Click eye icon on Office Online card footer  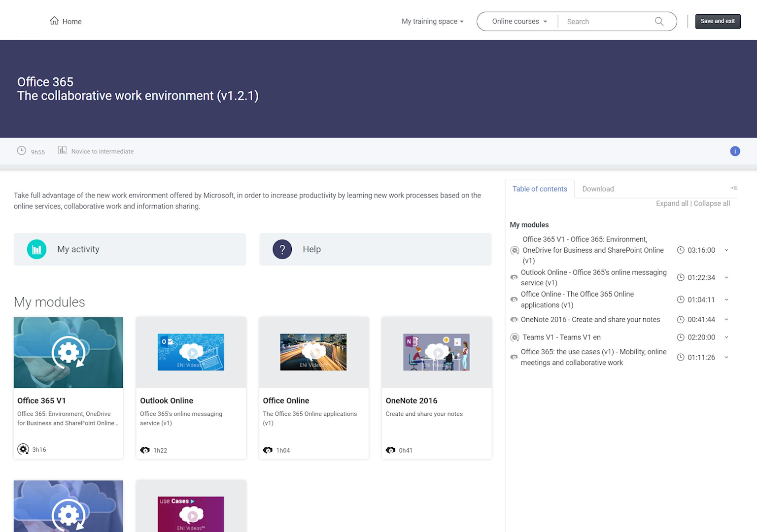coord(268,450)
